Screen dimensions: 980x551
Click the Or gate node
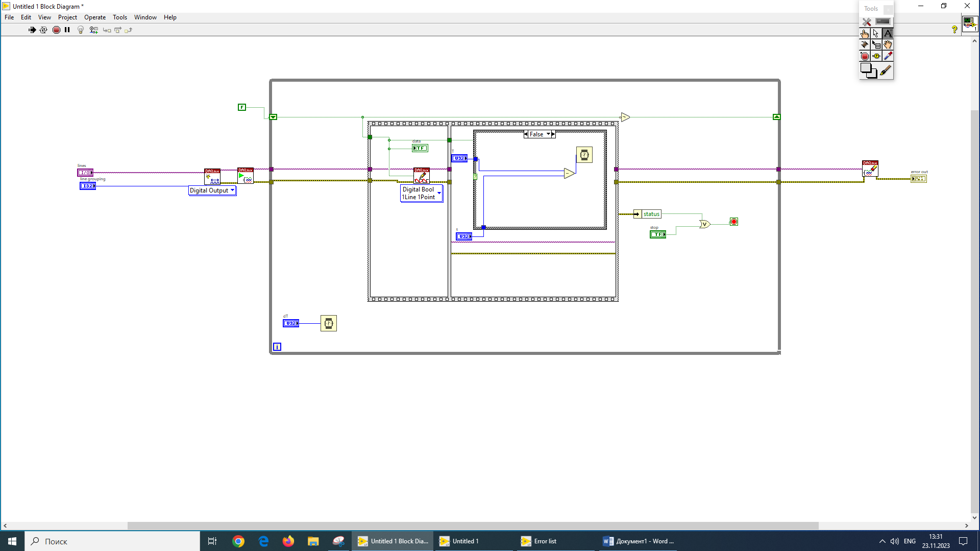[x=705, y=224]
